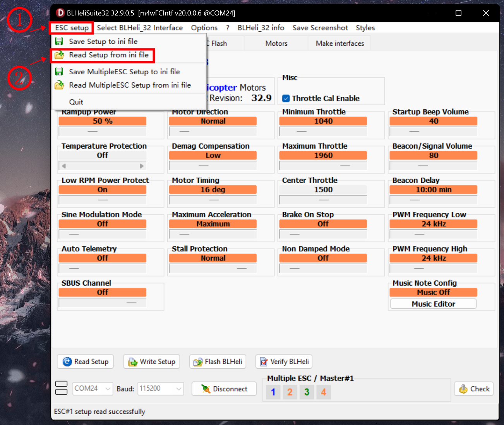Click the Center Throttle slider
Screen dimensions: 504x425
[323, 200]
